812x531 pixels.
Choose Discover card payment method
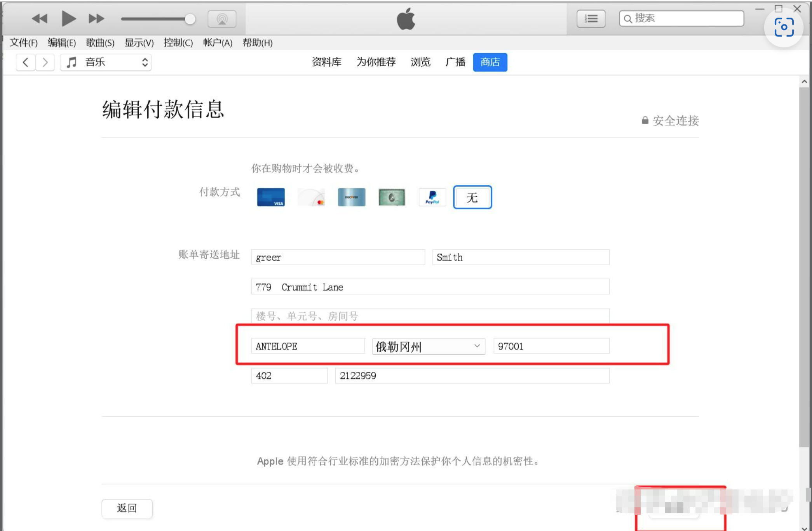(352, 197)
